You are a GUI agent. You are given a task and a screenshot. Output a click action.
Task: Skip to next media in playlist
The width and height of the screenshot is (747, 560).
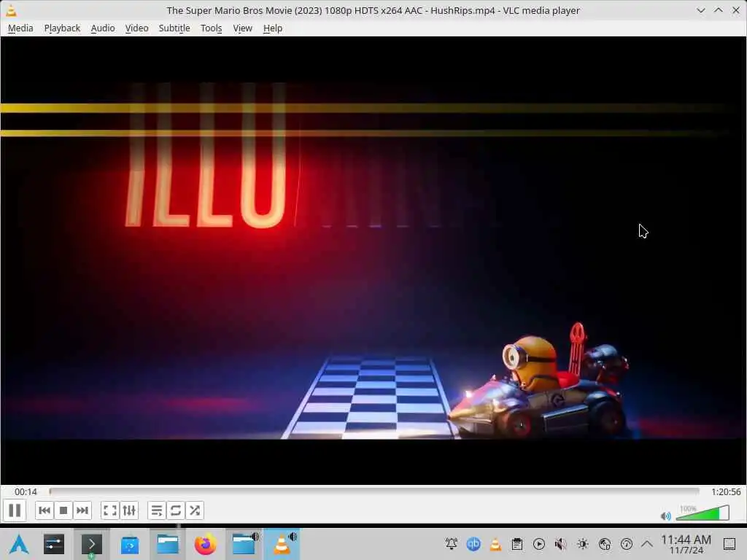[82, 510]
